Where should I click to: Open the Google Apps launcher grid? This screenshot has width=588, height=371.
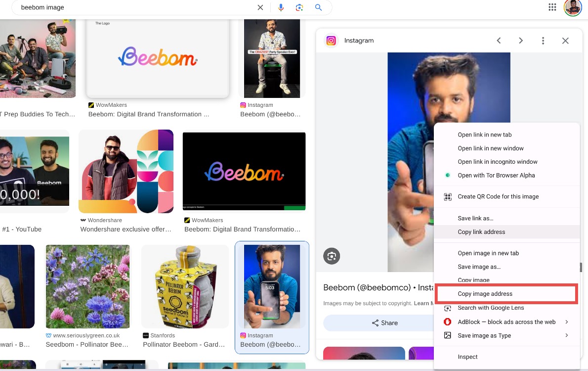552,7
